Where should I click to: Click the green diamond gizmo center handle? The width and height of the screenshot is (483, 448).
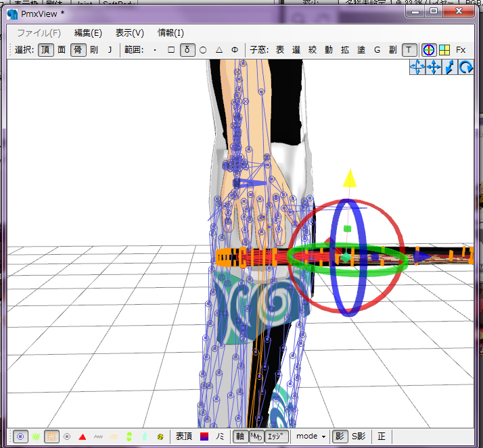coord(346,257)
